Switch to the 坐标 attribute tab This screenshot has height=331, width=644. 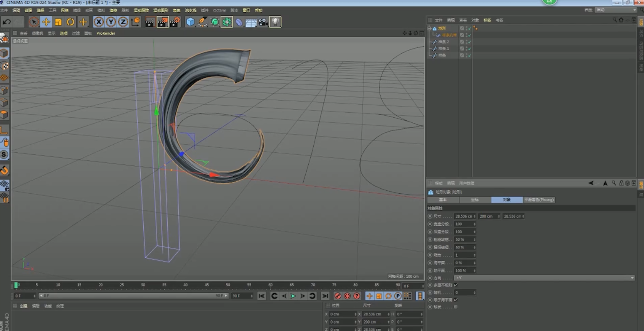click(475, 200)
